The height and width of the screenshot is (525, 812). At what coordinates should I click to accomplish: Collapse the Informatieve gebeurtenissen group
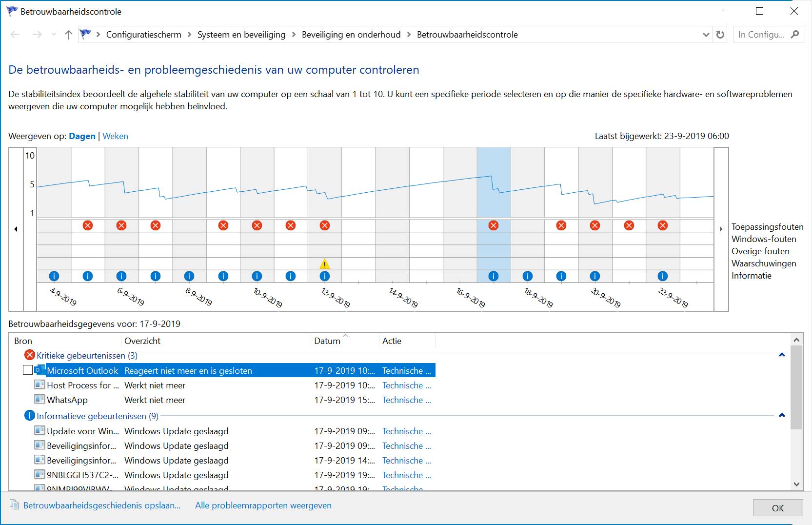tap(782, 416)
